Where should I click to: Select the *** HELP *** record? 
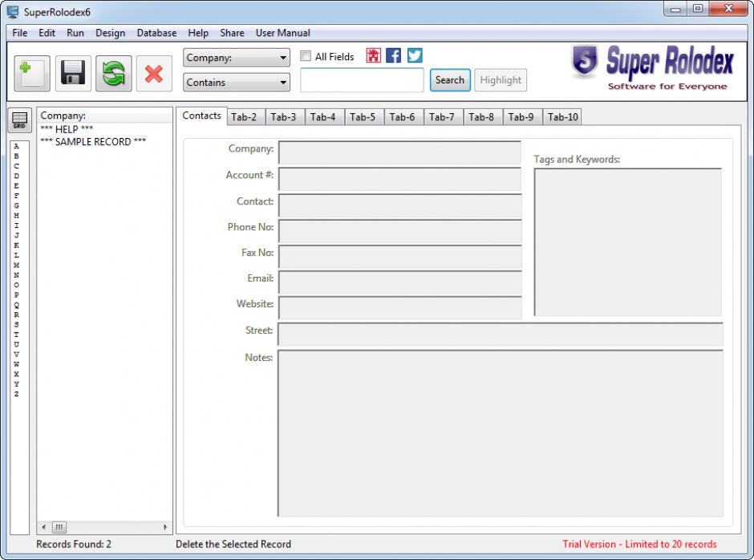coord(67,129)
